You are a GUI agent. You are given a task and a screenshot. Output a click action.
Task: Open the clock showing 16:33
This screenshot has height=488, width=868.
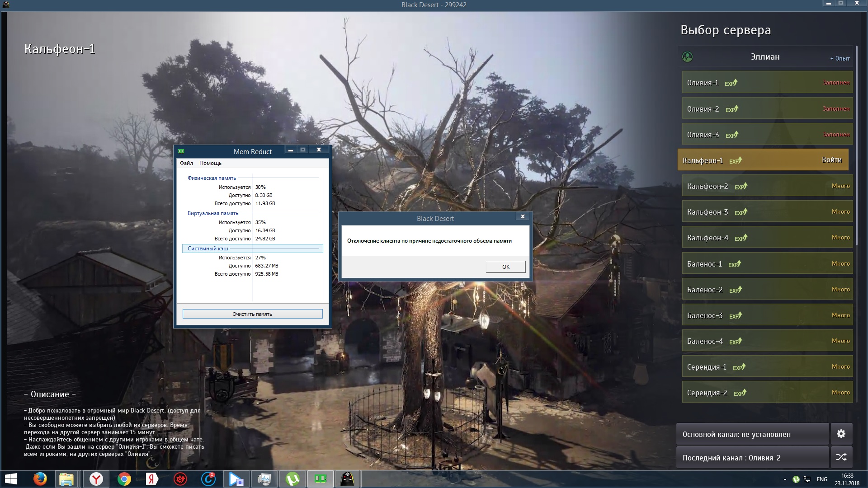click(847, 479)
